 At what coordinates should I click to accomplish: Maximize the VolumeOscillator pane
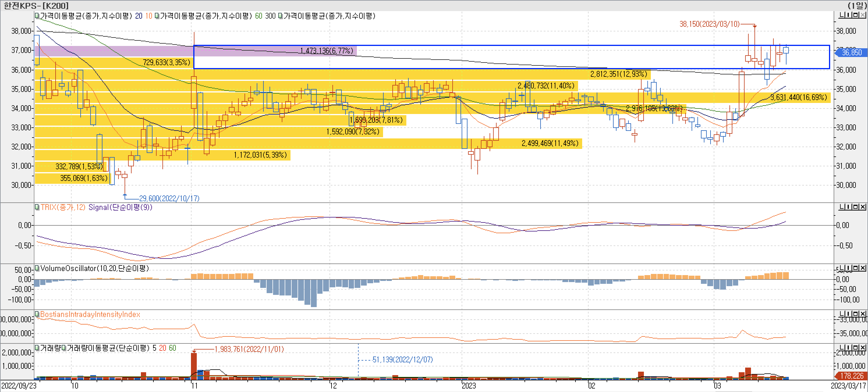(856, 268)
